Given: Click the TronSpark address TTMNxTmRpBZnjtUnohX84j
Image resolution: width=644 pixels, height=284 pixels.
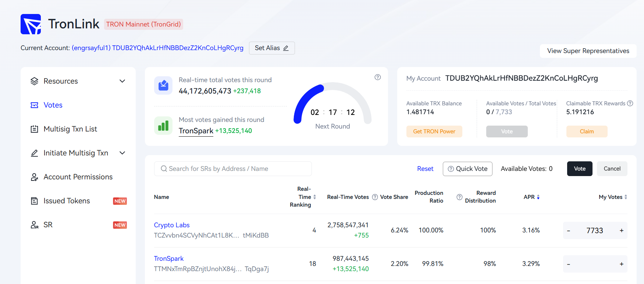Looking at the screenshot, I should click(x=211, y=269).
